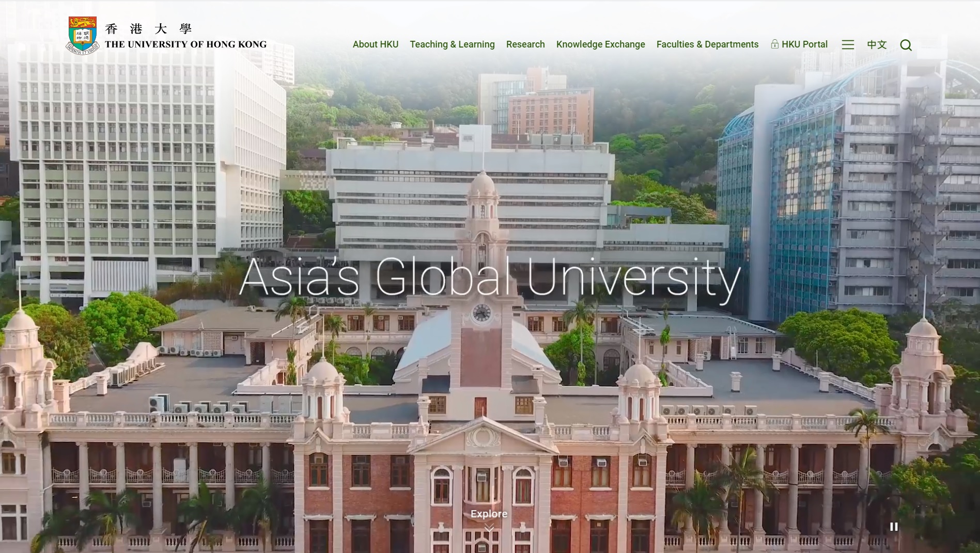980x553 pixels.
Task: Click the HKU shield crest logo
Action: [83, 32]
